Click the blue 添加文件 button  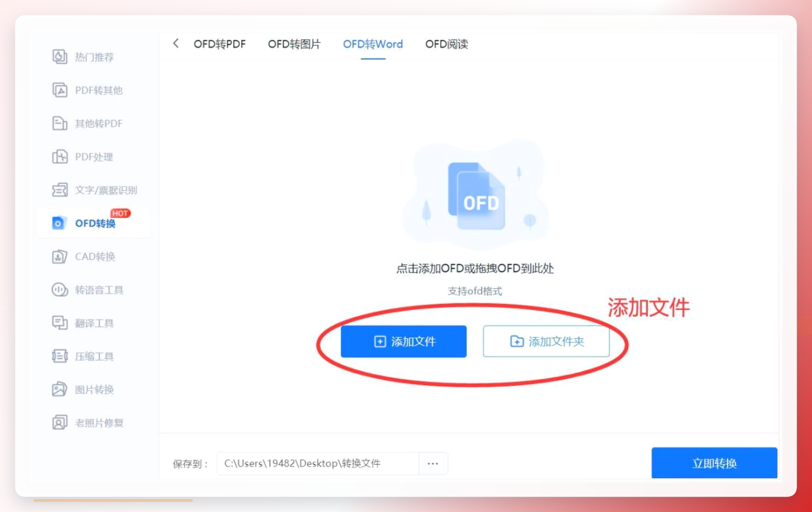pos(404,342)
